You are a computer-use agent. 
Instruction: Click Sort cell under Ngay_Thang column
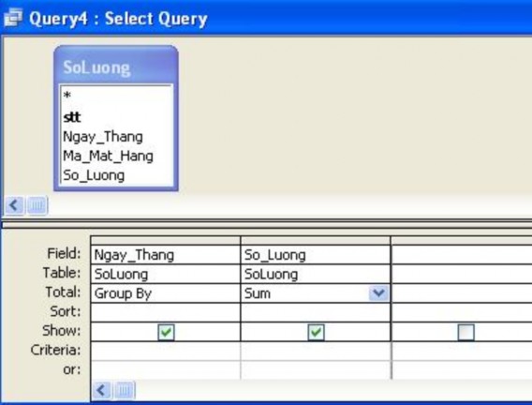(x=166, y=312)
